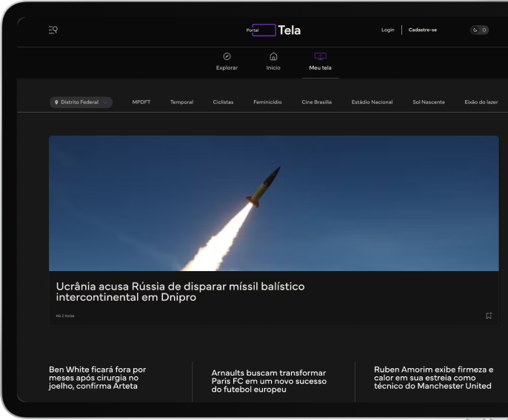Click the Início home icon
Image resolution: width=508 pixels, height=420 pixels.
pos(273,56)
